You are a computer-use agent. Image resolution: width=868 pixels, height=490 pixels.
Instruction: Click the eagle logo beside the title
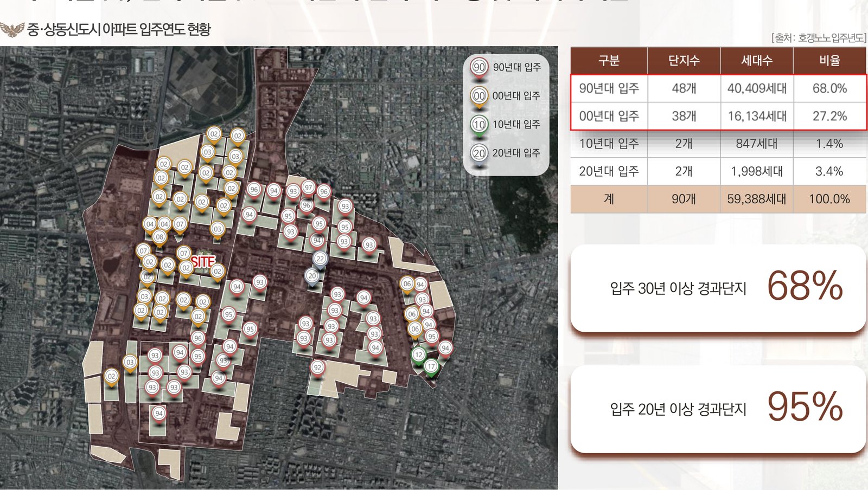pyautogui.click(x=12, y=29)
